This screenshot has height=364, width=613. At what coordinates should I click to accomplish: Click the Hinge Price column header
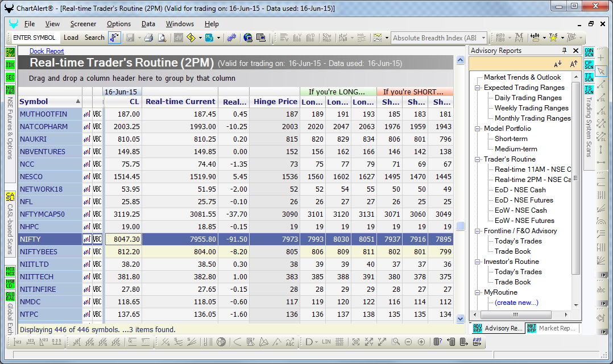pyautogui.click(x=275, y=102)
